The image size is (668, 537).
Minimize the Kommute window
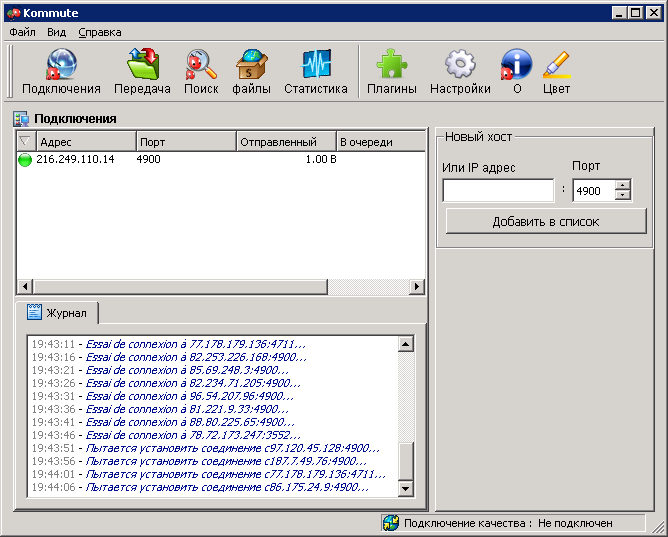(619, 13)
